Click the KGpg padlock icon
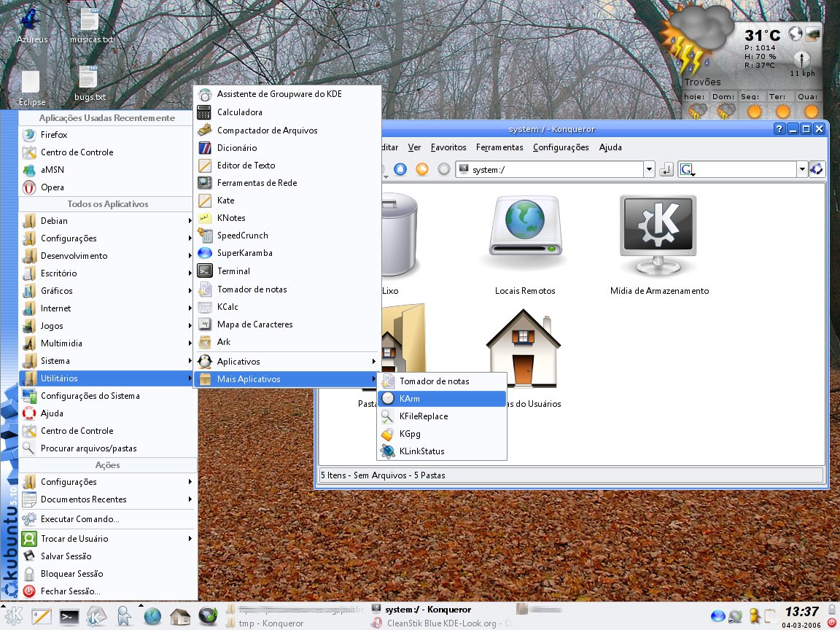Viewport: 840px width, 630px height. point(387,434)
